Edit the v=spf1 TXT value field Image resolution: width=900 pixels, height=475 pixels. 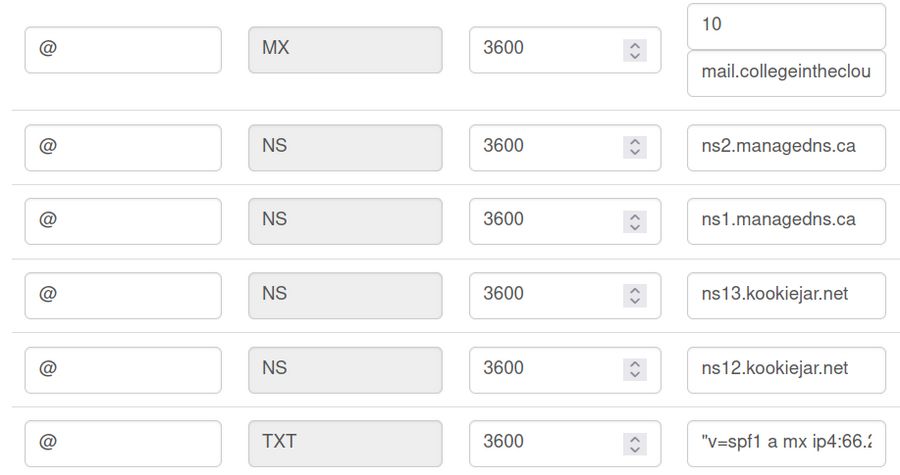pos(786,443)
